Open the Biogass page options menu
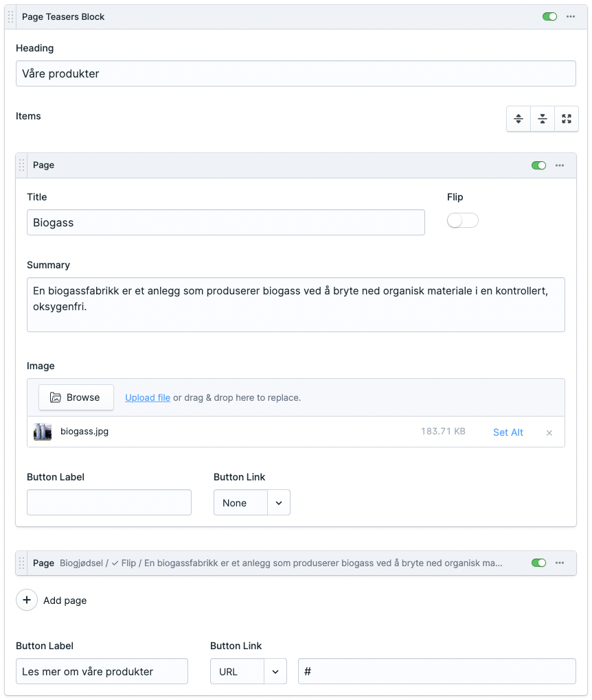 [560, 165]
